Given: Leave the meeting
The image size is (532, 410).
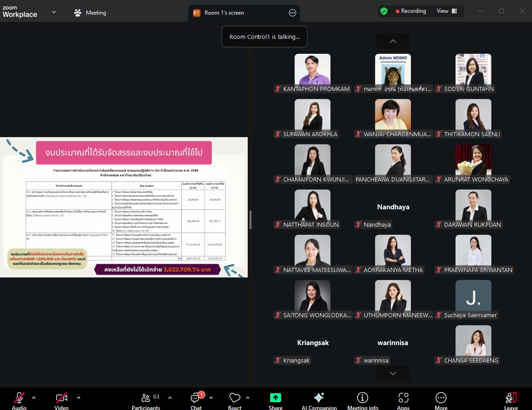Looking at the screenshot, I should point(511,401).
